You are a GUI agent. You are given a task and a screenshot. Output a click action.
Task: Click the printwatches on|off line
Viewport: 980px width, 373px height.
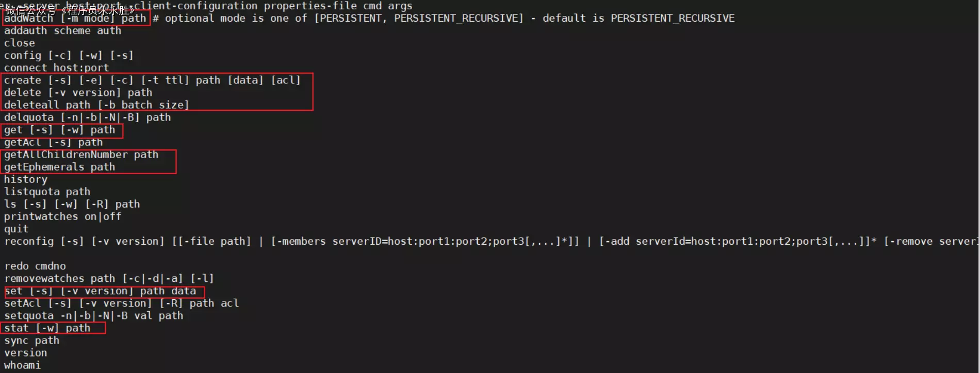click(x=62, y=216)
